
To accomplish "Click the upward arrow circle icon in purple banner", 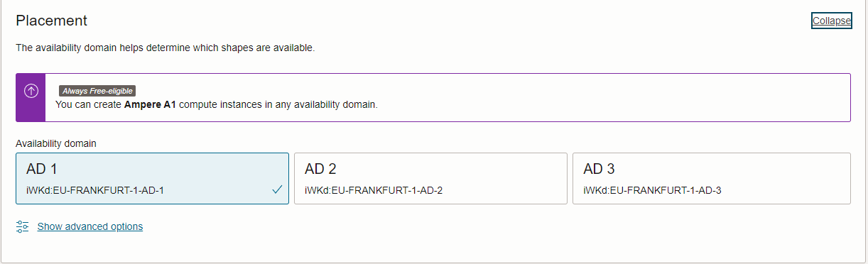I will click(x=31, y=91).
